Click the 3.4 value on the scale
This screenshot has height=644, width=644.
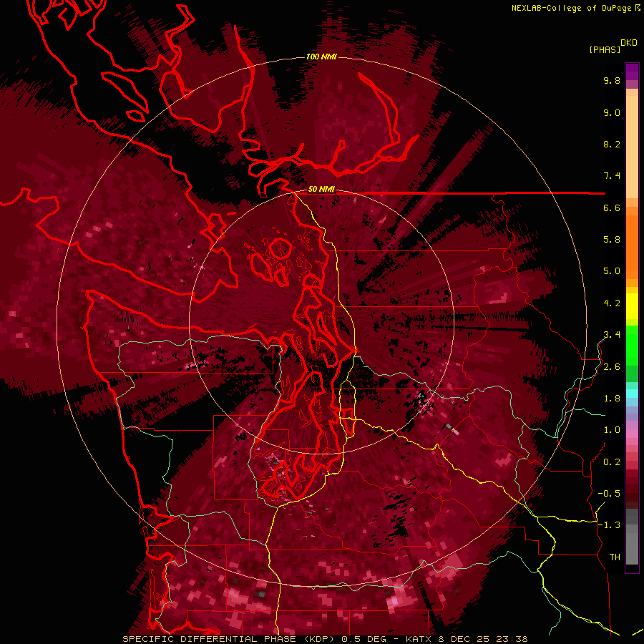tap(612, 335)
